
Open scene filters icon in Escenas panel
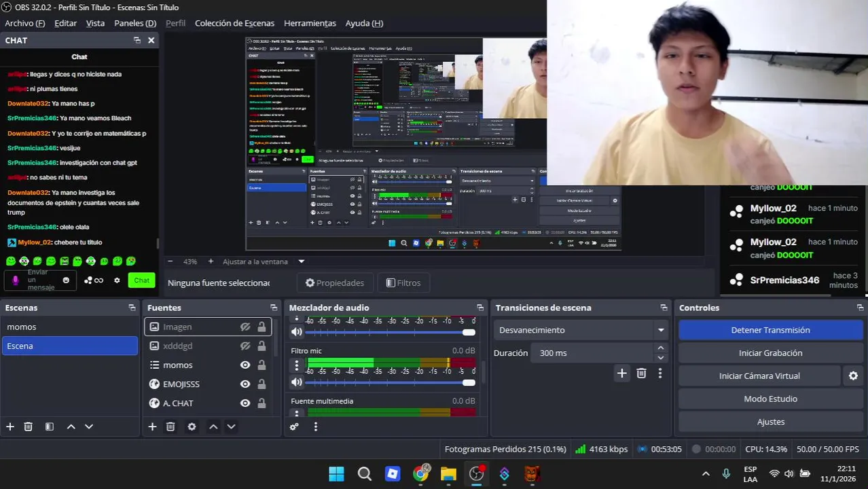[x=50, y=427]
